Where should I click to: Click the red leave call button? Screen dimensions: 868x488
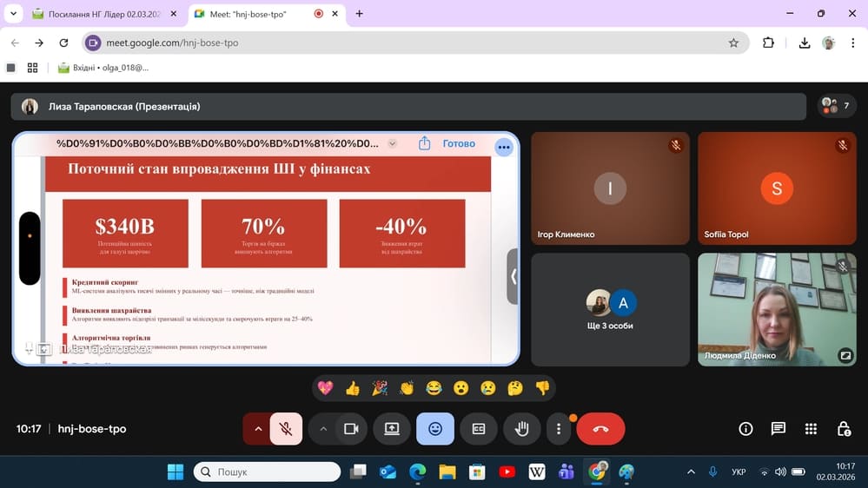tap(600, 429)
